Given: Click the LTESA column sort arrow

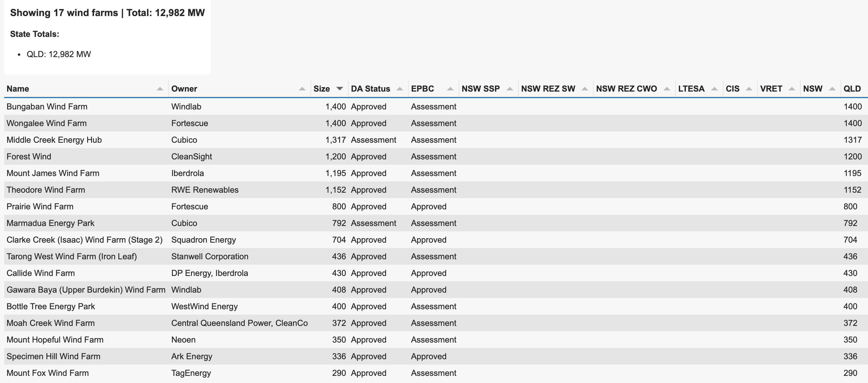Looking at the screenshot, I should 714,89.
